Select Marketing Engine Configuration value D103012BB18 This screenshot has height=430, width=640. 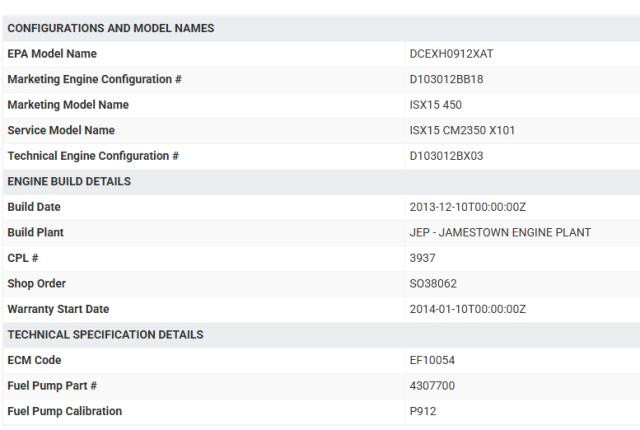446,79
